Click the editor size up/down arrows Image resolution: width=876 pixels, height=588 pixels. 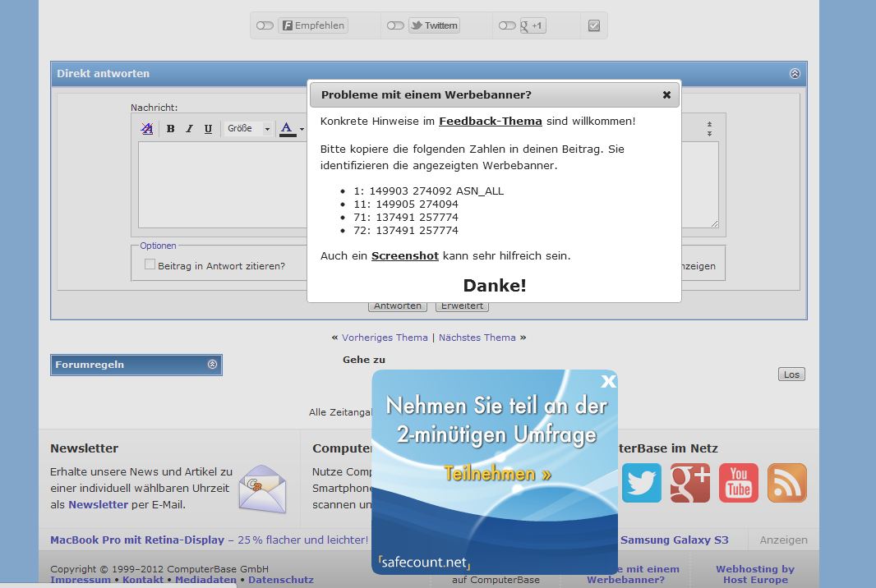pyautogui.click(x=709, y=129)
